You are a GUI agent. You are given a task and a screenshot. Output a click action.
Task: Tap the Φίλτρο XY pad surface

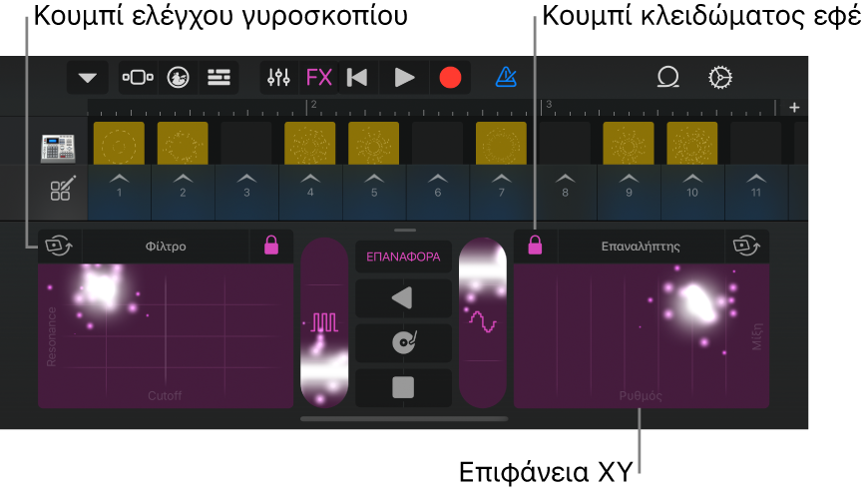pyautogui.click(x=166, y=335)
